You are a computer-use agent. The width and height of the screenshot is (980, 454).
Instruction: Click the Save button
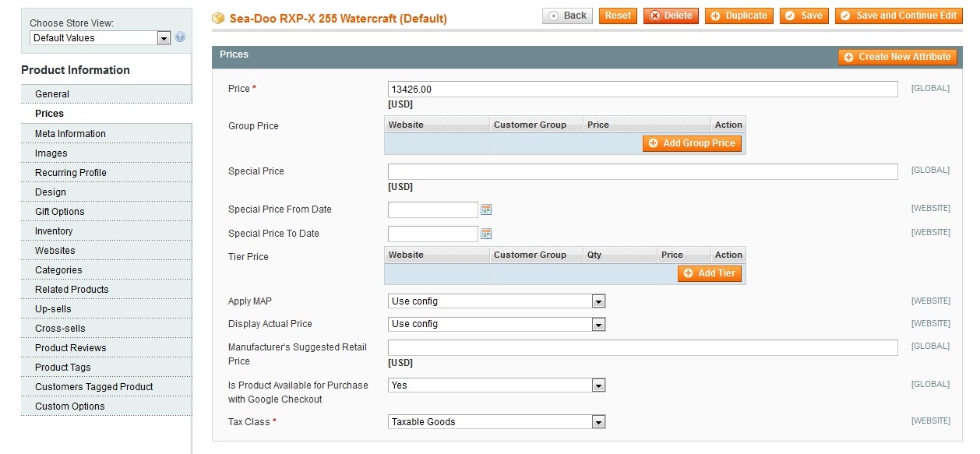pos(804,16)
